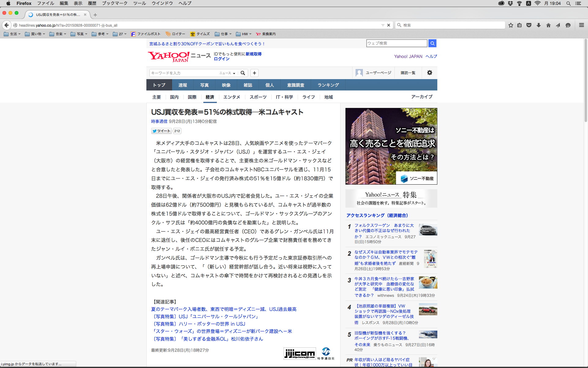Viewport: 588px width, 368px height.
Task: Open the Sony real estate ad banner
Action: point(391,146)
